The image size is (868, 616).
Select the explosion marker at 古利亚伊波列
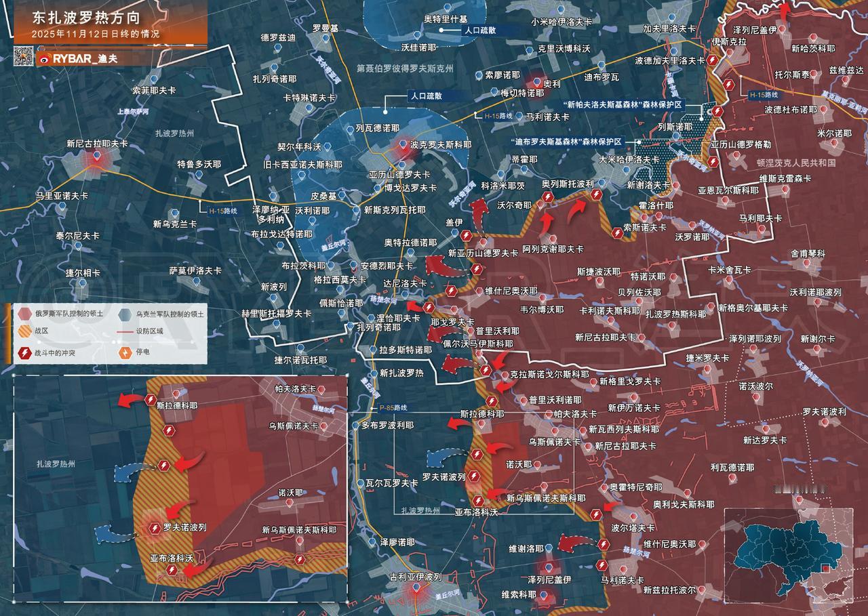(x=416, y=589)
